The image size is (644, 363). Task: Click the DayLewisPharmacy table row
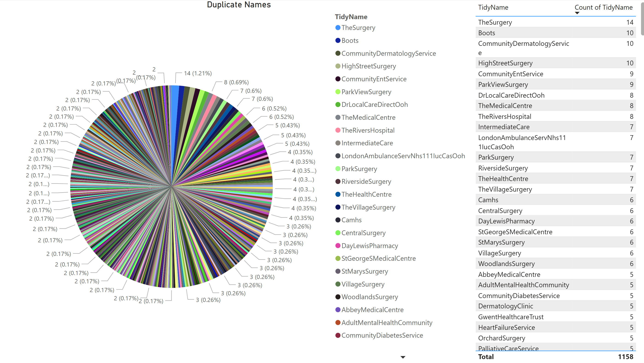pos(556,221)
